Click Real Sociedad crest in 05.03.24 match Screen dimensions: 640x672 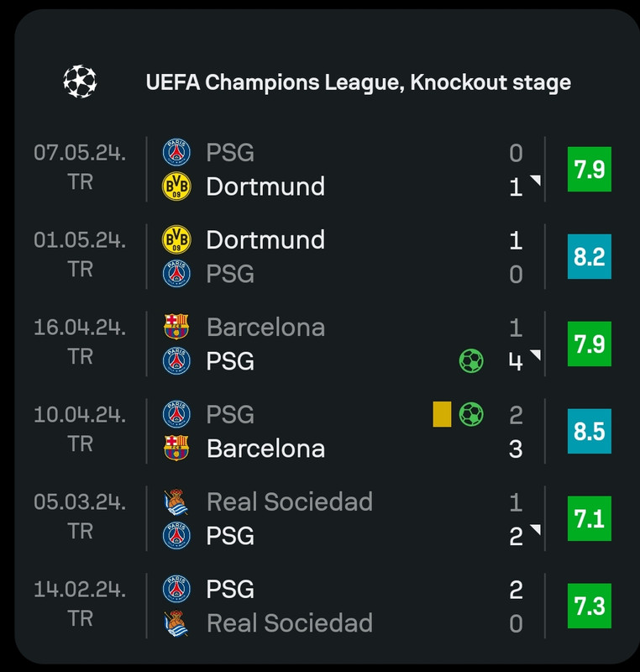(x=176, y=501)
